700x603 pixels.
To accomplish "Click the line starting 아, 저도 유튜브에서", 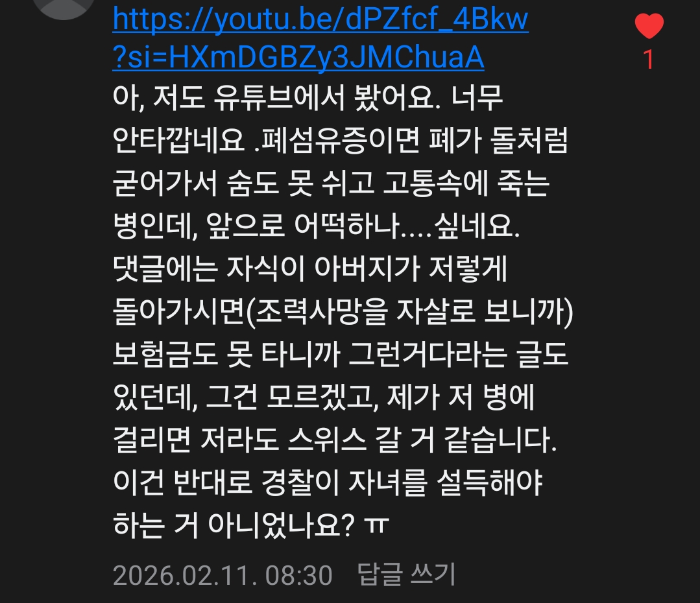I will click(x=308, y=98).
